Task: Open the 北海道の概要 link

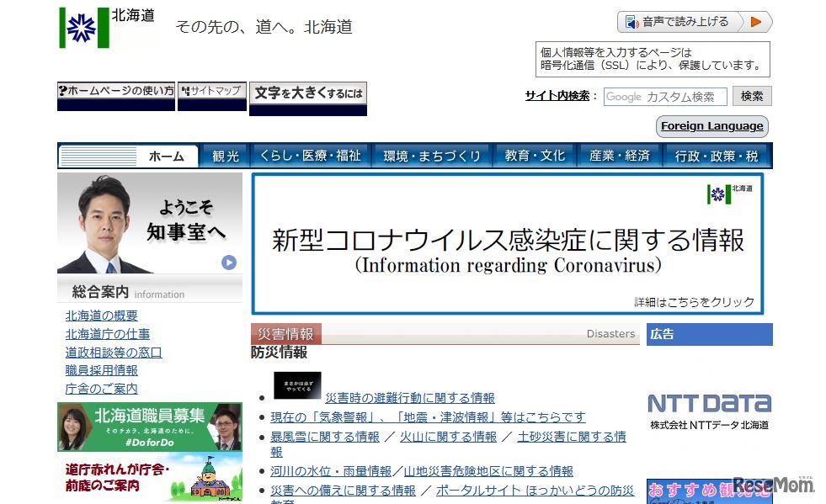Action: [101, 316]
